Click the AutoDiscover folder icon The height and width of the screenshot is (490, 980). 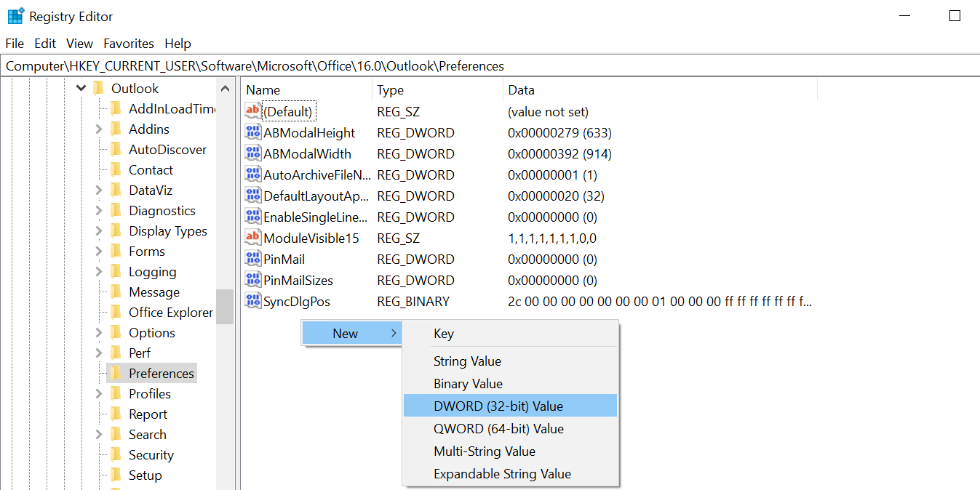(x=116, y=150)
